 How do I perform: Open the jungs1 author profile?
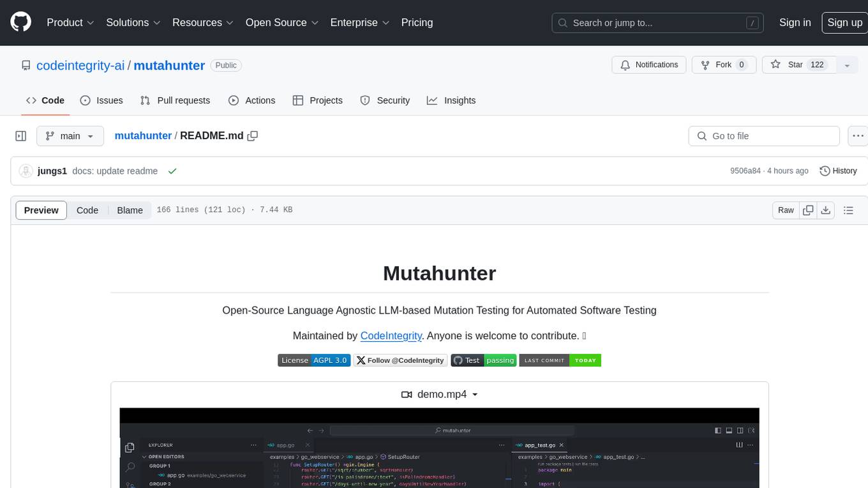[x=52, y=171]
